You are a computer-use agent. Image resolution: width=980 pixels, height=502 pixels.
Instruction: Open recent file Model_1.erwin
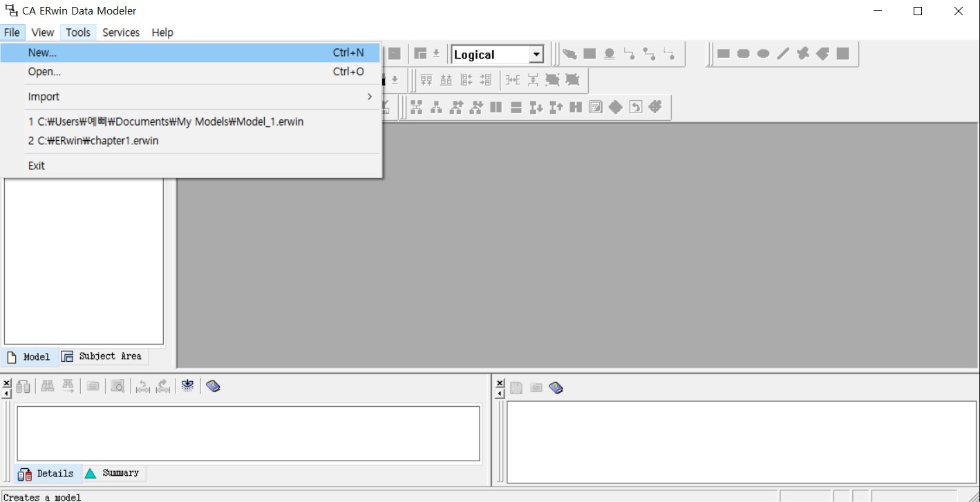click(x=190, y=122)
